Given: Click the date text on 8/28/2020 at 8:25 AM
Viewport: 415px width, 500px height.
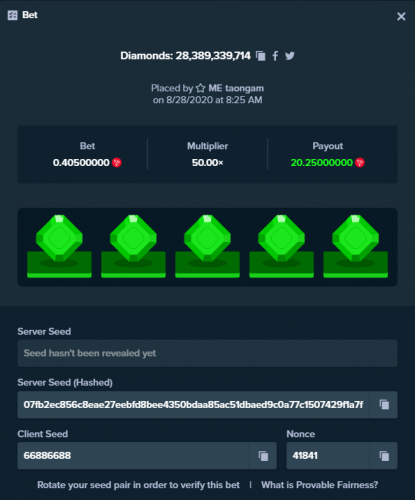Looking at the screenshot, I should coord(207,100).
